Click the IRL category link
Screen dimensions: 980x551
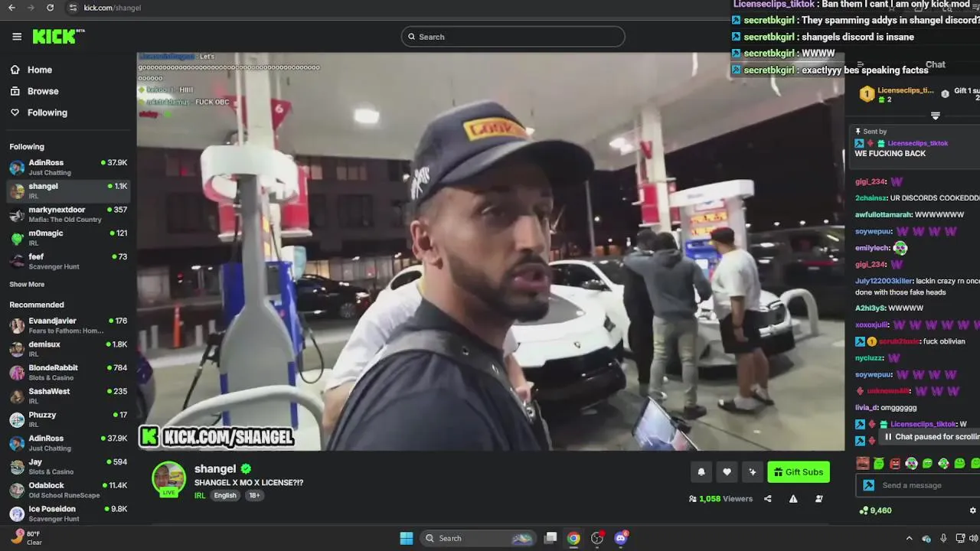click(200, 495)
